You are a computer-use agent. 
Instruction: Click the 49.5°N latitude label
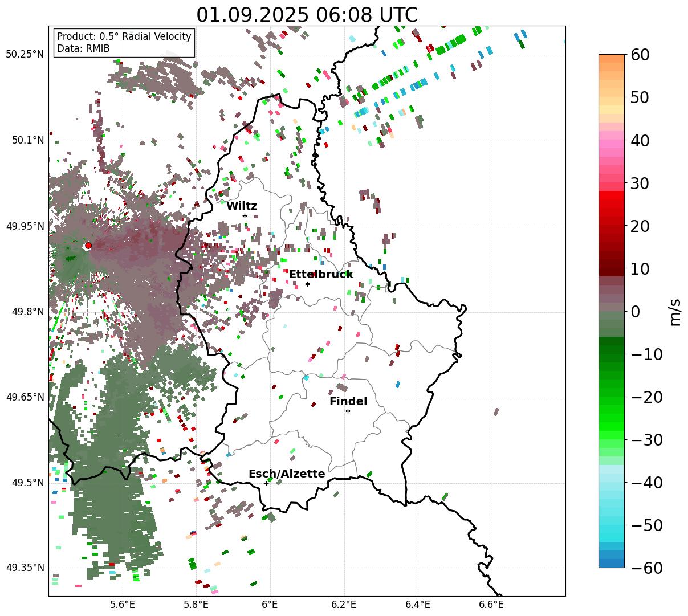pyautogui.click(x=27, y=483)
